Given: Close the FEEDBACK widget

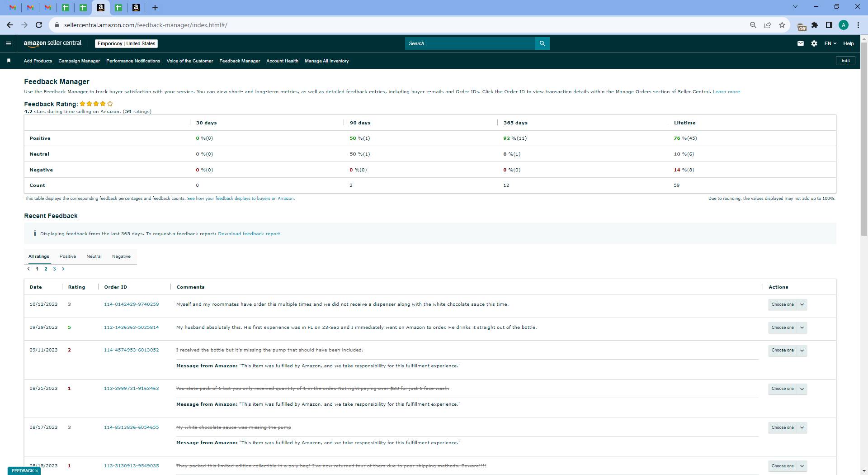Looking at the screenshot, I should coord(37,471).
